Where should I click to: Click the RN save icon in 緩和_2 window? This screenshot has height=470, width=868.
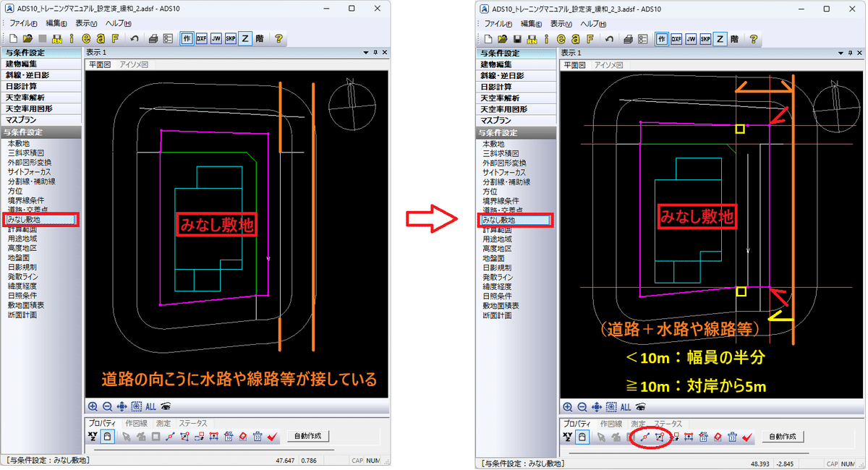click(56, 38)
